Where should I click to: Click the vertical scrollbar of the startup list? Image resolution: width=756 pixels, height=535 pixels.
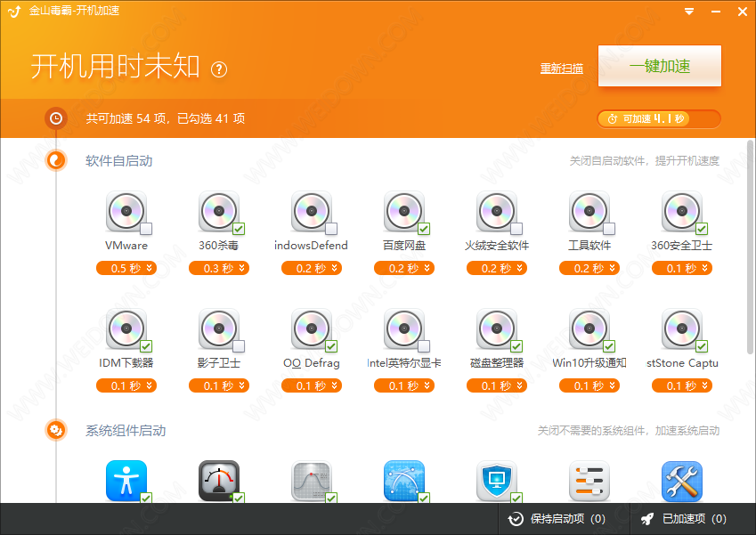point(750,247)
